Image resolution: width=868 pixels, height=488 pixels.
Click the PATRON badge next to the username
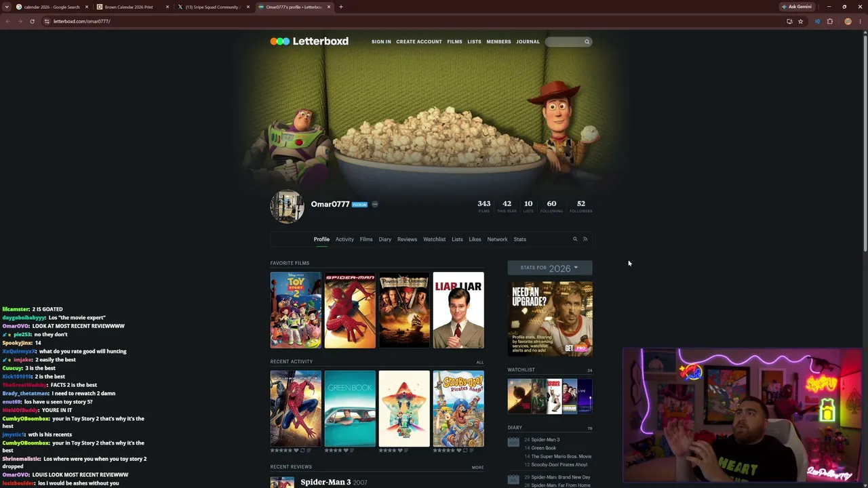click(x=359, y=204)
